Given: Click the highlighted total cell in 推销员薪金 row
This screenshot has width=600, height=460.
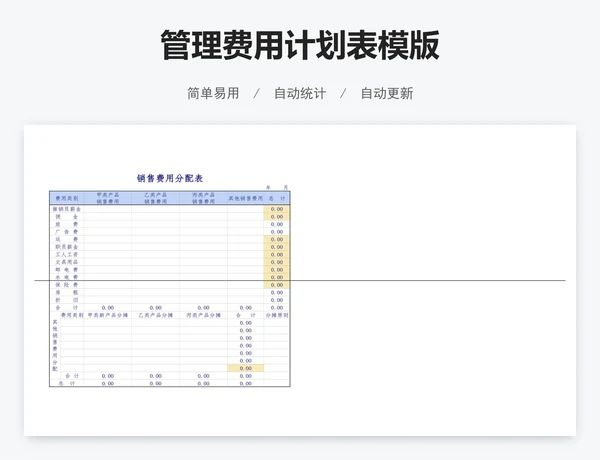Looking at the screenshot, I should tap(277, 209).
